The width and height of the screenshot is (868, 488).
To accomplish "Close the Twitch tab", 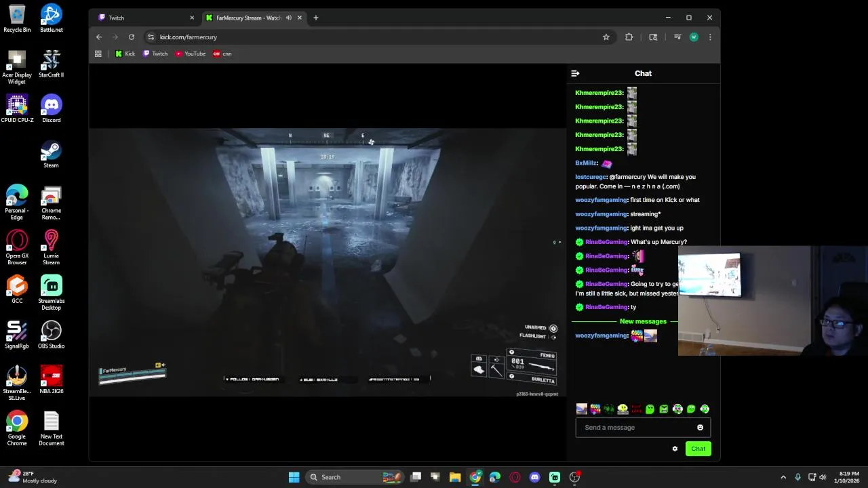I will (192, 18).
